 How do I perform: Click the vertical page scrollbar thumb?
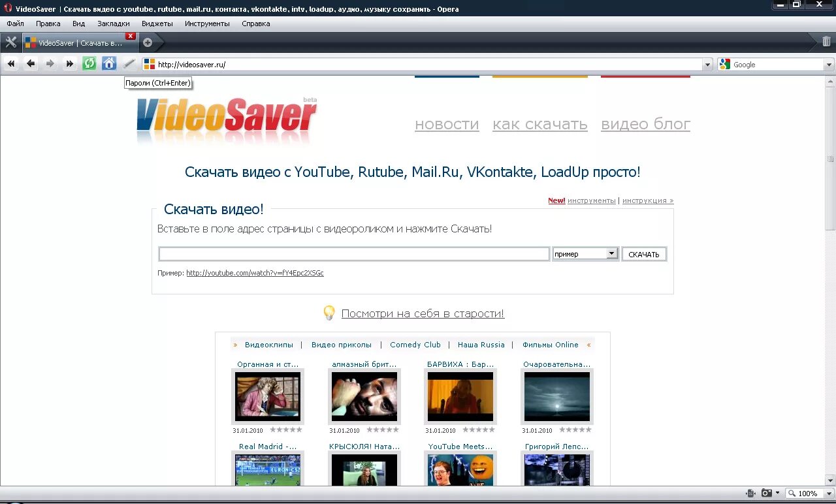830,159
